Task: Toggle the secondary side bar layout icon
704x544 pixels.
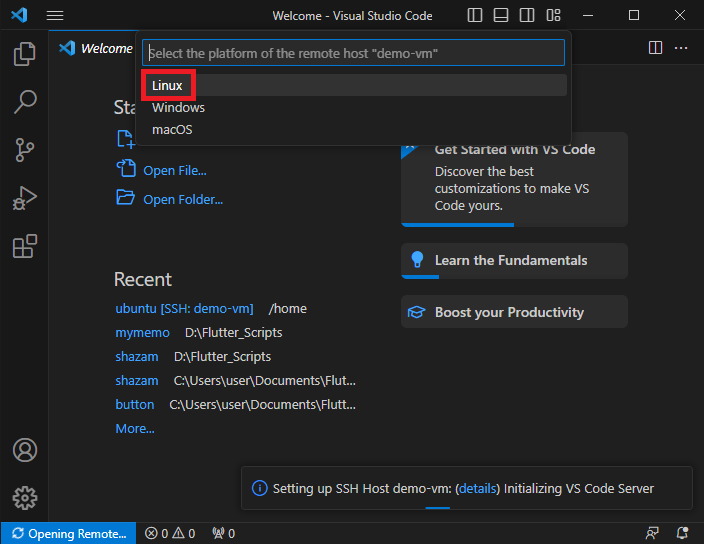Action: 527,15
